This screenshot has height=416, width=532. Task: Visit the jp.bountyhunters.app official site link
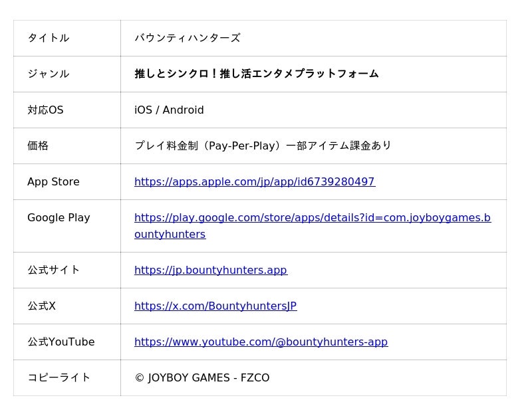pyautogui.click(x=210, y=270)
